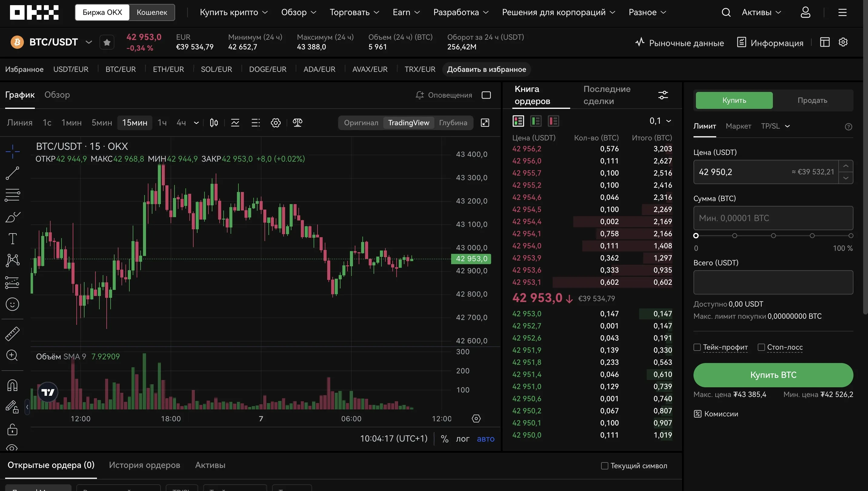Enable the Стоп-лосс checkbox

coord(761,347)
